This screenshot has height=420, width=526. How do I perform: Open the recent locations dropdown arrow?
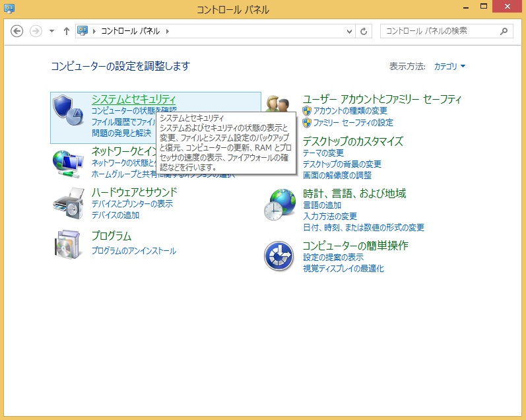point(51,31)
